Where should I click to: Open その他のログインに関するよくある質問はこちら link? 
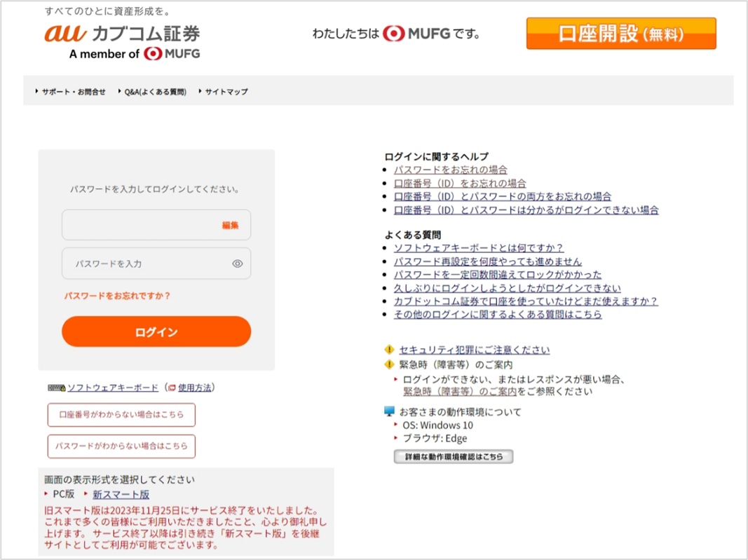click(498, 315)
